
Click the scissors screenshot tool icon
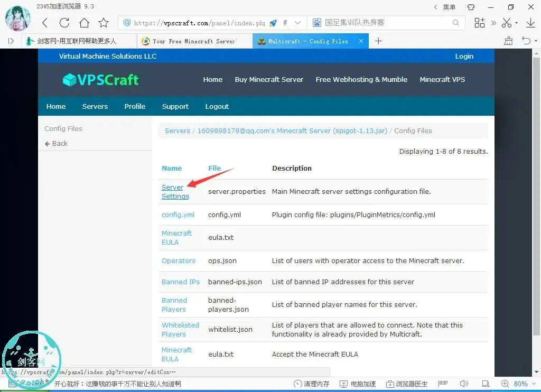(507, 23)
